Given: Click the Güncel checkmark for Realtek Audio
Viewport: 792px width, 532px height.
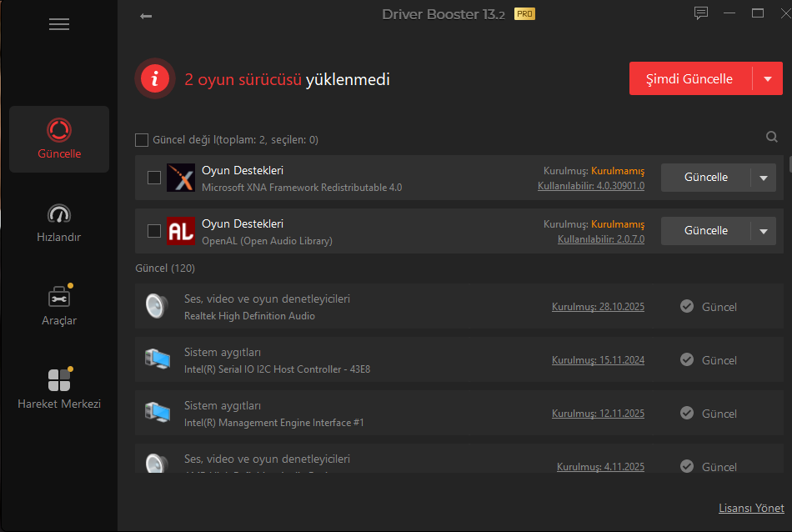Looking at the screenshot, I should [x=687, y=306].
